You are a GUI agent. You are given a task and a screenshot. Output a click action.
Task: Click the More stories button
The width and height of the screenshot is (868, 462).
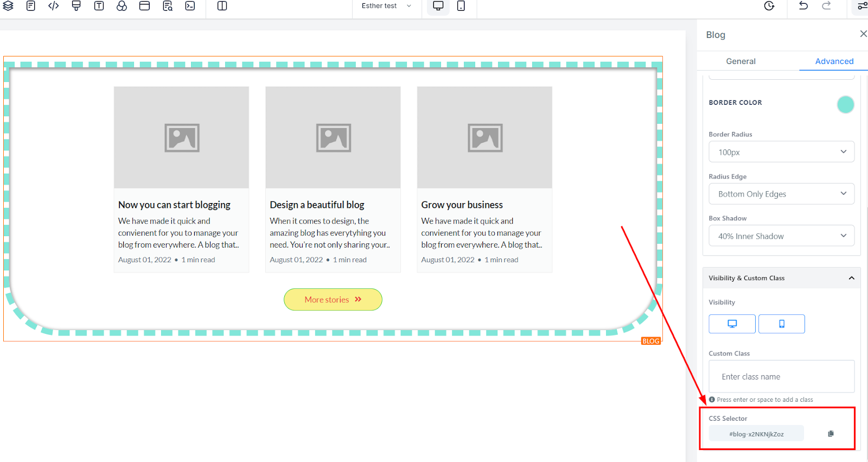[333, 300]
